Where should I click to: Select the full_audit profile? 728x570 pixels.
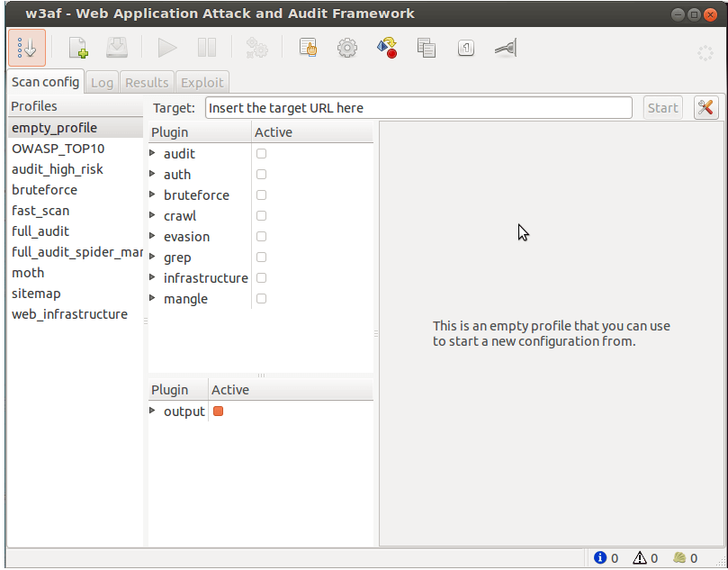pyautogui.click(x=76, y=231)
